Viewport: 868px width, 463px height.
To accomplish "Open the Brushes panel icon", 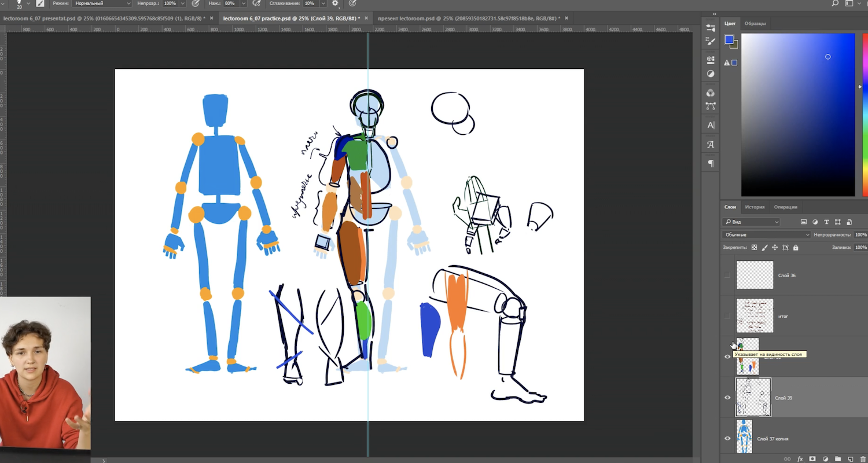I will [x=711, y=42].
